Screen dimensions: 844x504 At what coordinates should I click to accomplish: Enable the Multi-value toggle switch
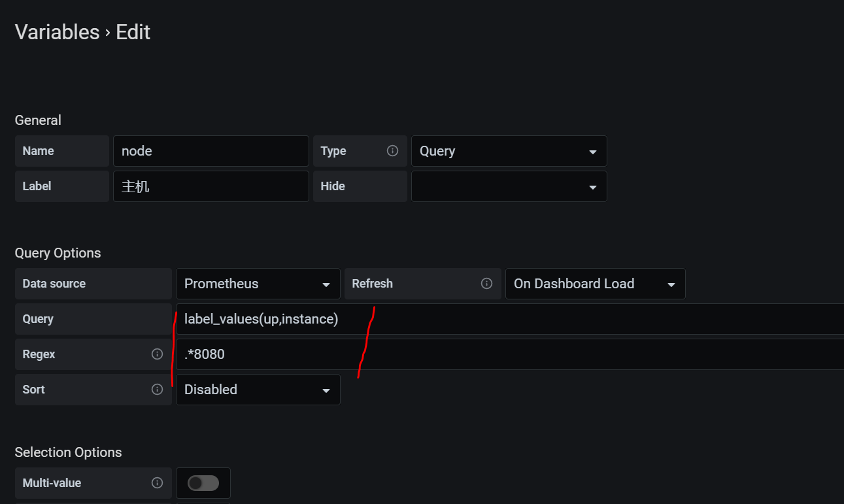tap(203, 483)
